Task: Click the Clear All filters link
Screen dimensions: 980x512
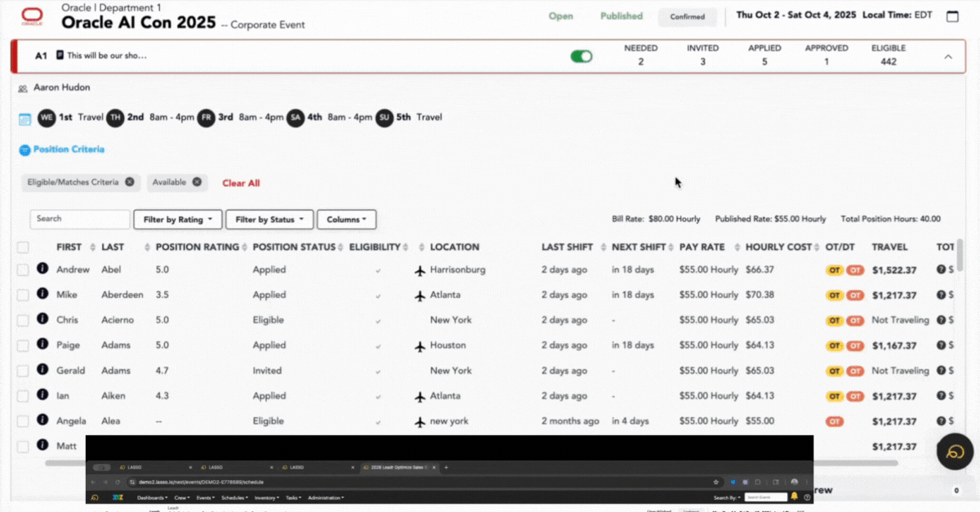Action: (x=241, y=183)
